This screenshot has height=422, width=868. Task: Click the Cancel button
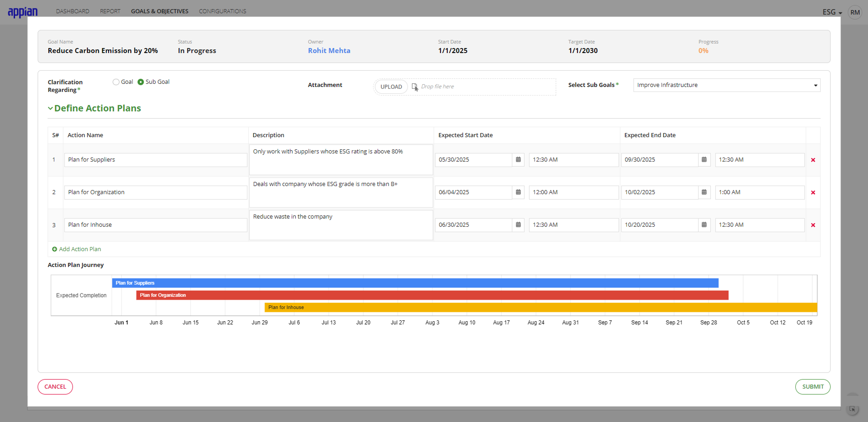[x=55, y=387]
